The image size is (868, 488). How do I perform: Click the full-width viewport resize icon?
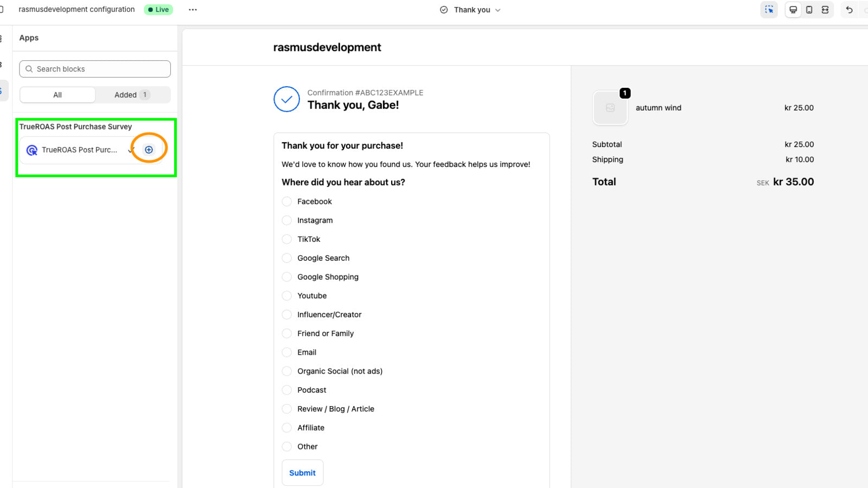click(825, 9)
